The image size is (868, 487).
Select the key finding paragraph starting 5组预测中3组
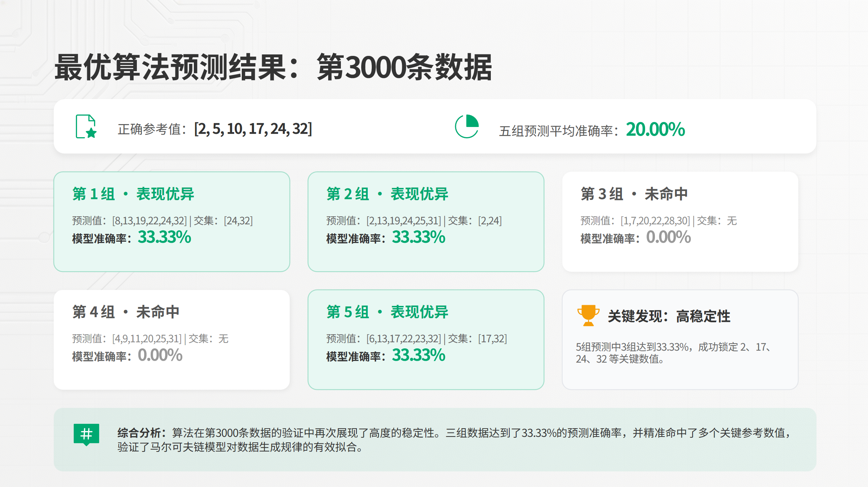(674, 353)
